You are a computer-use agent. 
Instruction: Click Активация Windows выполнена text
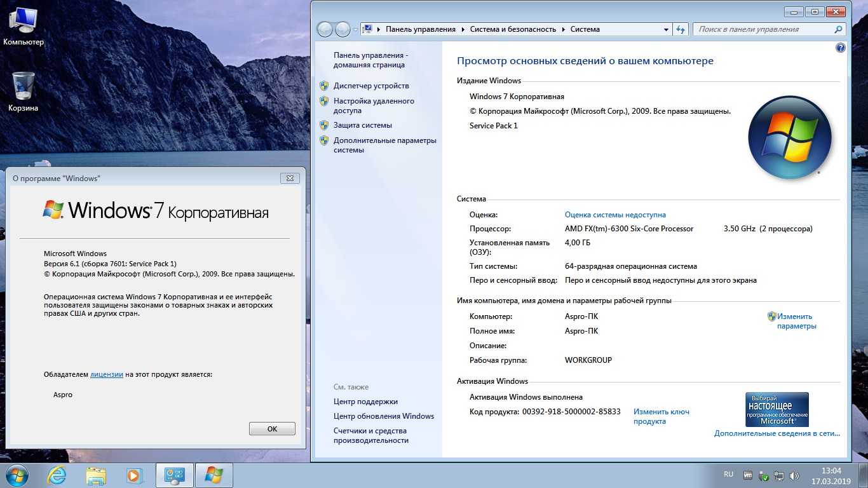[526, 397]
